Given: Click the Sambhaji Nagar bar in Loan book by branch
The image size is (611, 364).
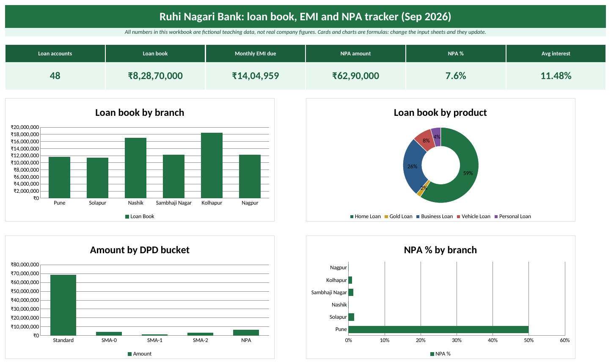Looking at the screenshot, I should [x=173, y=176].
